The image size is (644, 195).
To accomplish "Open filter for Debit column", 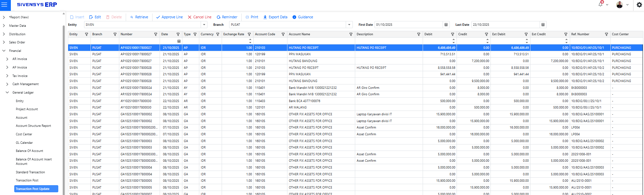I will pos(452,34).
